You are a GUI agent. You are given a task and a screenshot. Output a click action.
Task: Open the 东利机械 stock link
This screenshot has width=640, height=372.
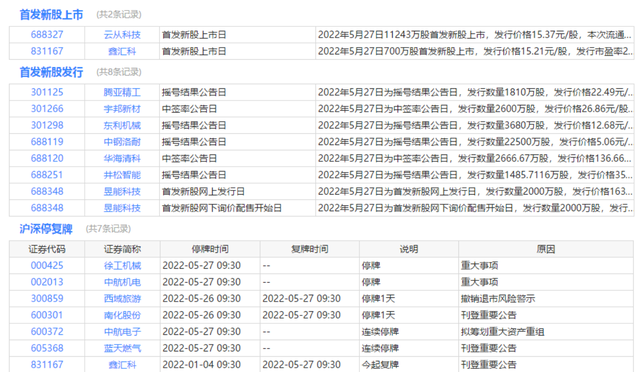(x=122, y=125)
